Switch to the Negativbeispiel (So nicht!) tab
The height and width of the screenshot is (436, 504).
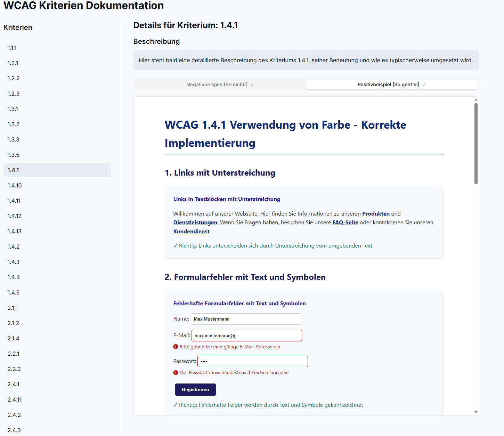coord(217,84)
